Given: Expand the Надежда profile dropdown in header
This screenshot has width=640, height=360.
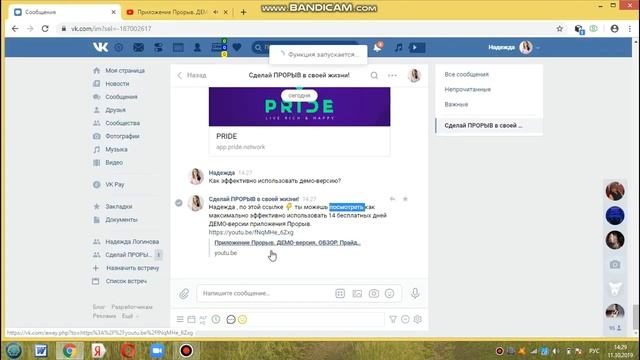Looking at the screenshot, I should click(514, 47).
